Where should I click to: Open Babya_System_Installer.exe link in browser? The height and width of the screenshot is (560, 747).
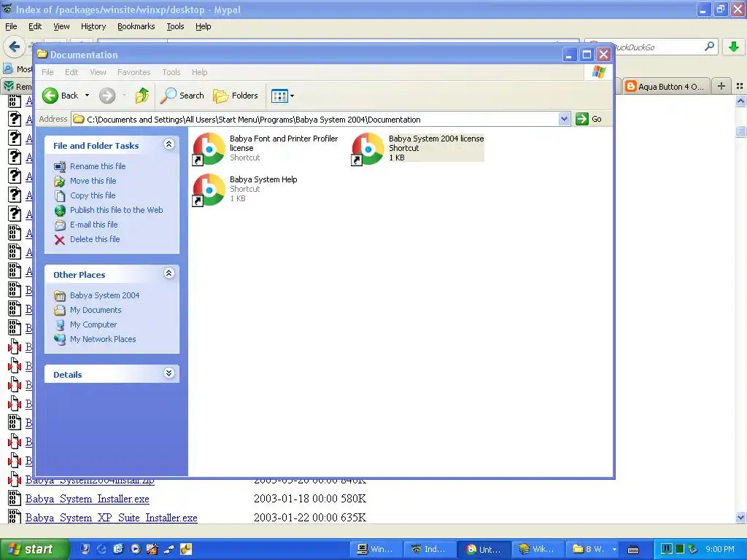point(88,499)
